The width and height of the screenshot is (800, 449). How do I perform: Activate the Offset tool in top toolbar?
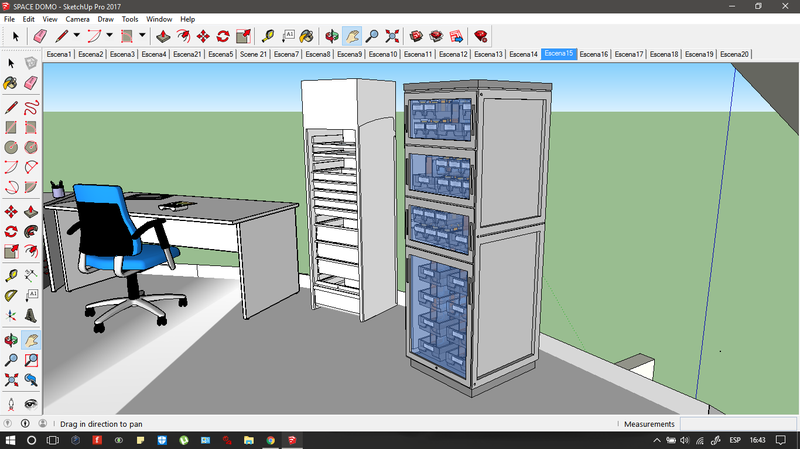183,36
